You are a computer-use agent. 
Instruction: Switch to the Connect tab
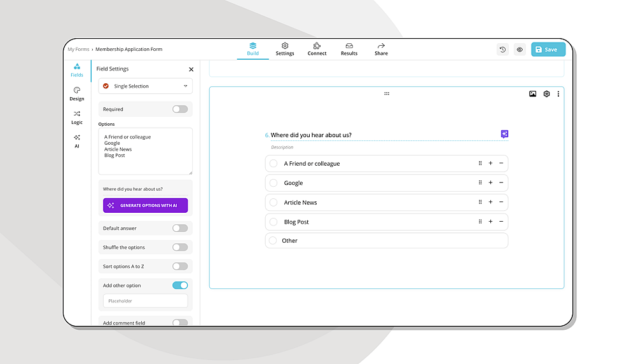click(x=317, y=49)
